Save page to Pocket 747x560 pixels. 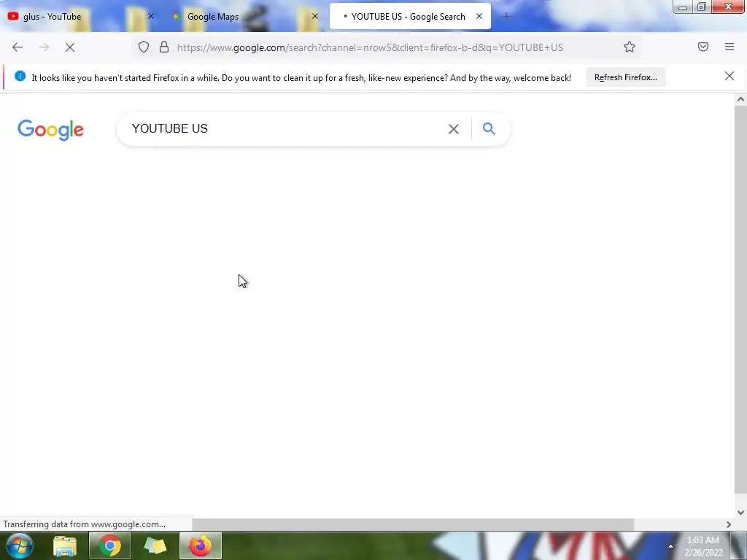pos(703,47)
